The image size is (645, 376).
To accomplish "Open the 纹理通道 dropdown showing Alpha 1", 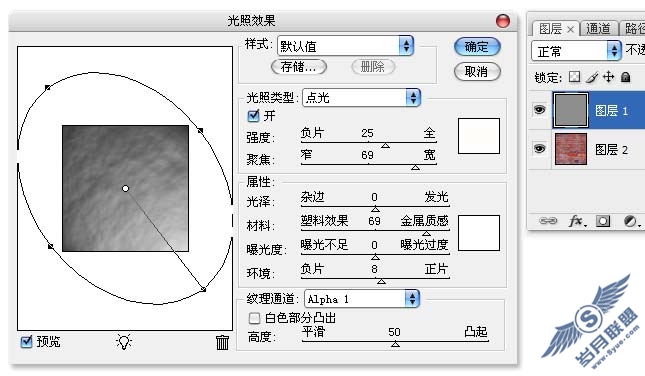I will pyautogui.click(x=362, y=299).
